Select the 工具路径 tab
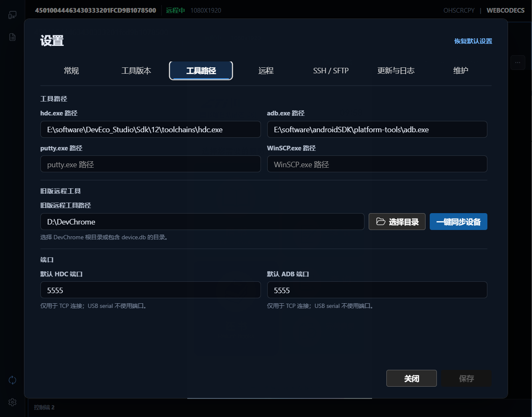The image size is (532, 417). [x=201, y=71]
